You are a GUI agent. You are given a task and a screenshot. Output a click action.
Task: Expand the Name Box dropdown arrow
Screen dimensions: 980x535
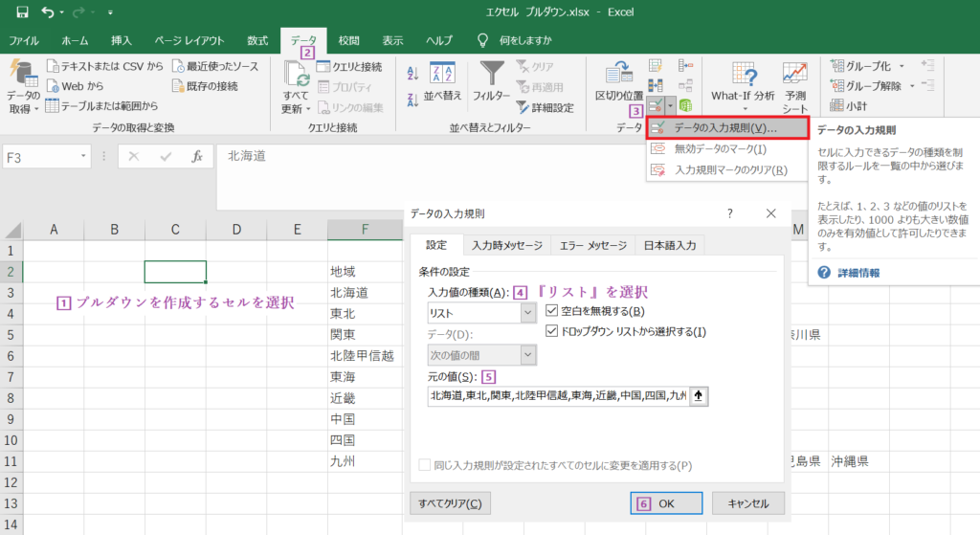point(83,156)
